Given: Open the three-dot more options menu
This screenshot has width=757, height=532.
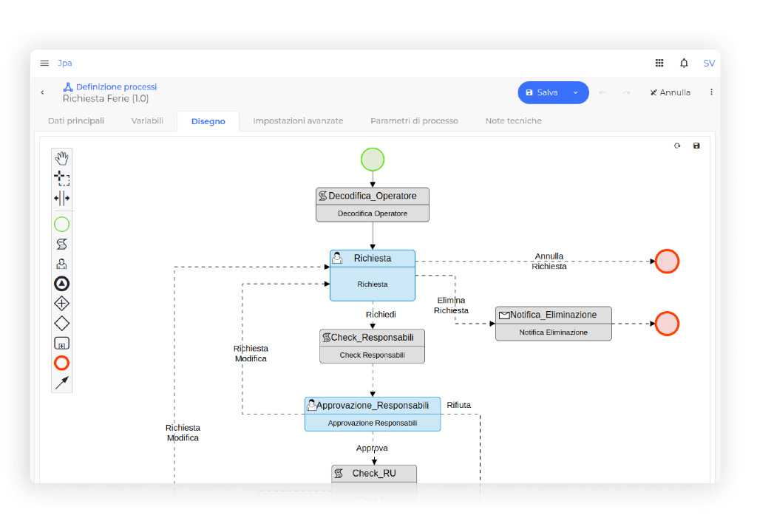Looking at the screenshot, I should (x=711, y=92).
